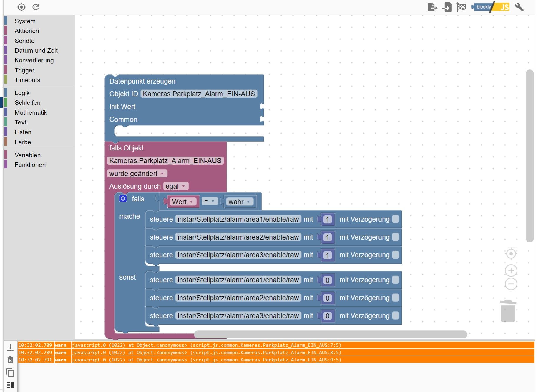Click the import blocks icon
538x392 pixels.
[447, 7]
